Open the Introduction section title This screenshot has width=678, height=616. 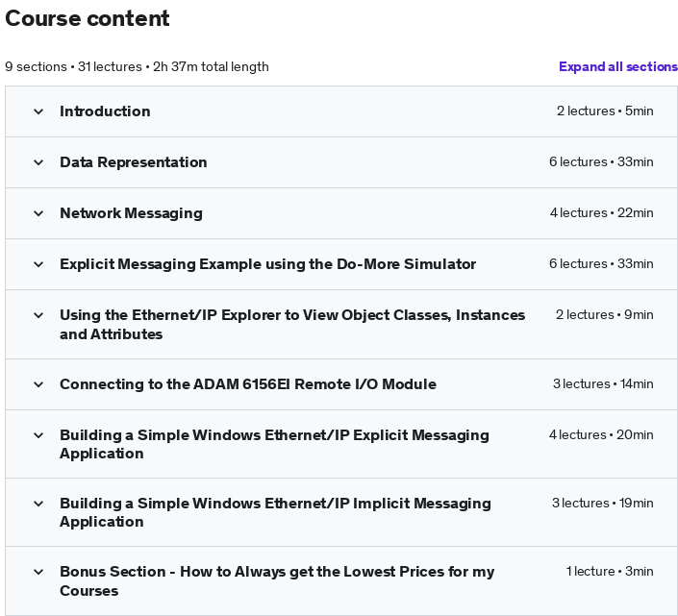pos(105,111)
